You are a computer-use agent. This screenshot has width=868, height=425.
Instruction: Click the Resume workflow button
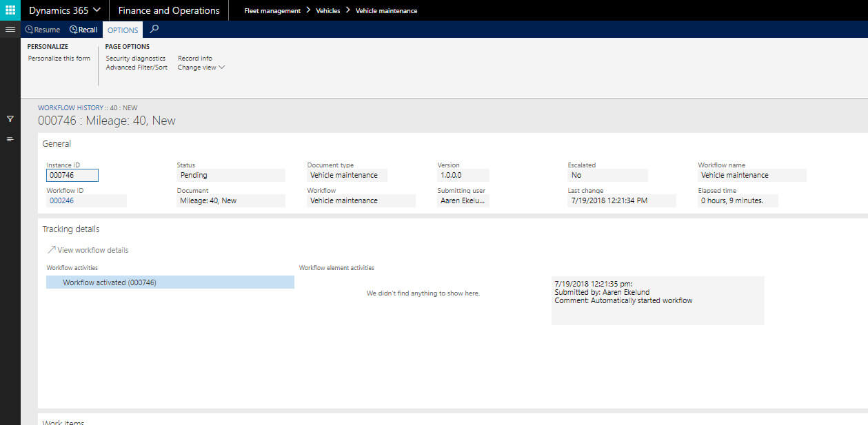tap(43, 30)
